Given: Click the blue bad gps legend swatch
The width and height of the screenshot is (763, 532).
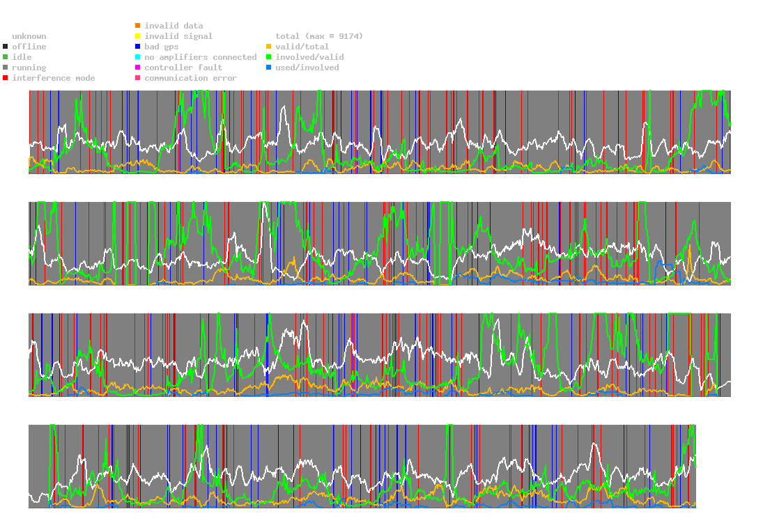Looking at the screenshot, I should (x=138, y=47).
